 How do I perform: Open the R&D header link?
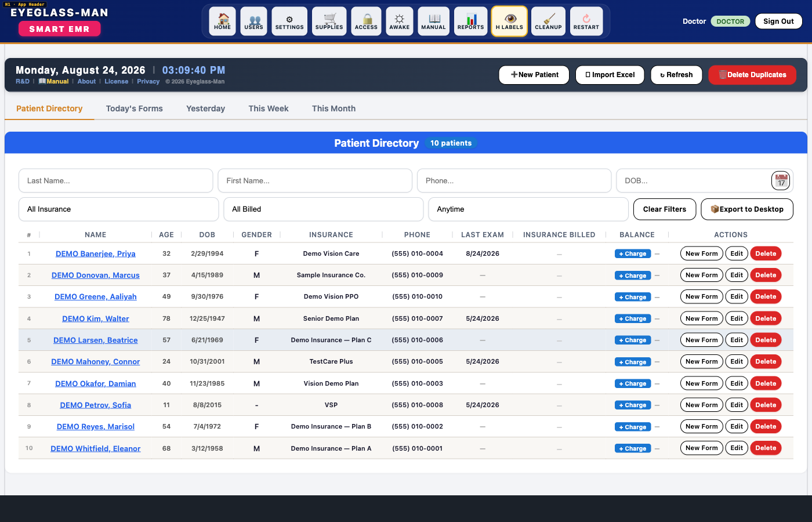23,82
